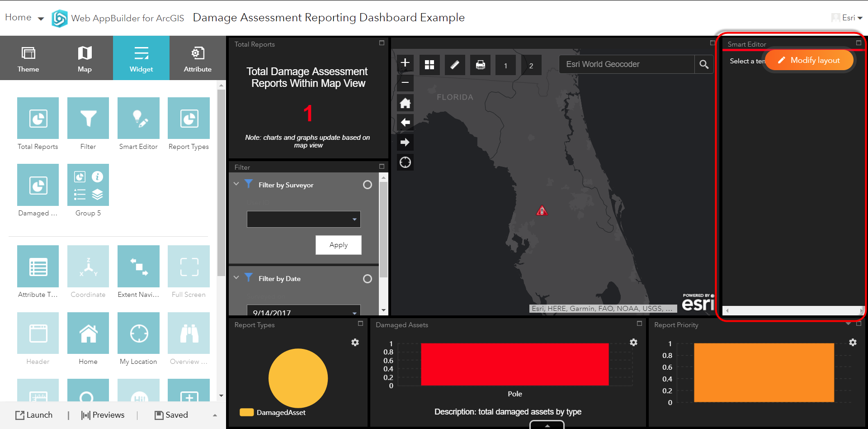Open the Attribute tab
The image size is (868, 429).
(x=198, y=58)
